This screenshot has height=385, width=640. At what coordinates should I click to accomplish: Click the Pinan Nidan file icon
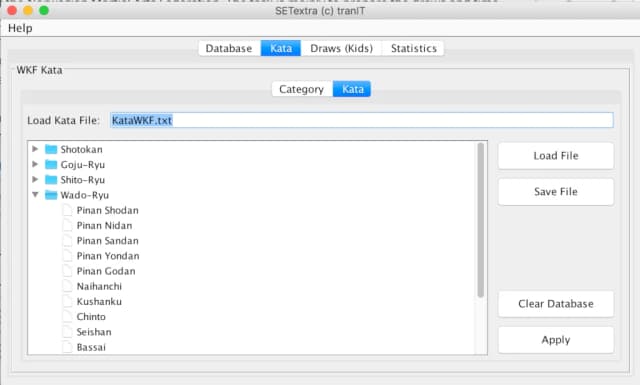tap(67, 225)
